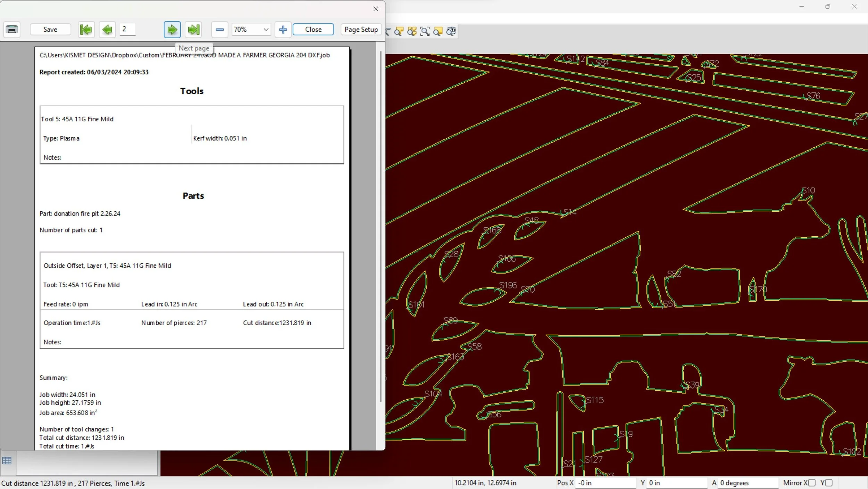This screenshot has height=489, width=868.
Task: Go to first page of report
Action: 86,30
